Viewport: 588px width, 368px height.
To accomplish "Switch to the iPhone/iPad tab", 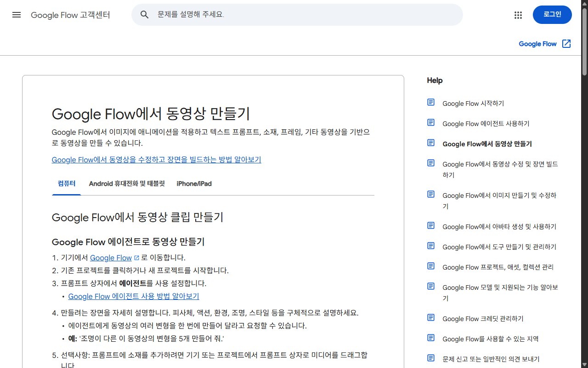I will [194, 184].
